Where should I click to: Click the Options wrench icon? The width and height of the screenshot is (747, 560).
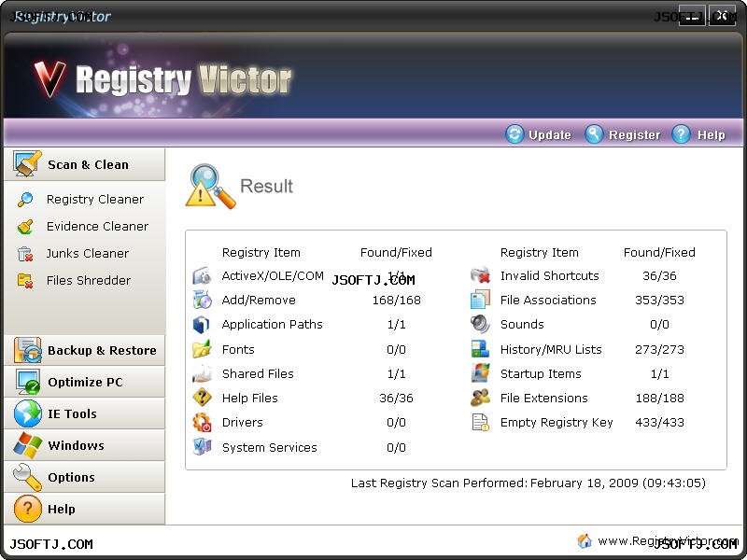28,477
